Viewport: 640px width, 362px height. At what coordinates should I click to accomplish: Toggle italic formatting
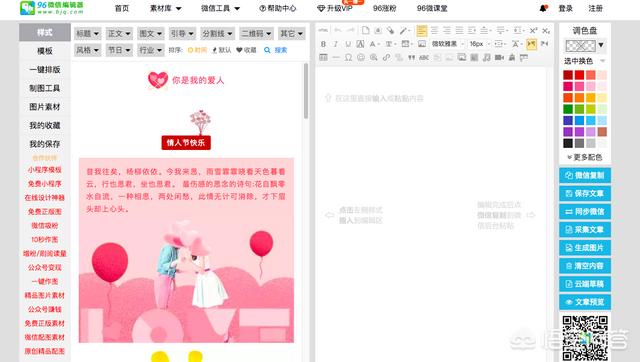click(x=336, y=44)
